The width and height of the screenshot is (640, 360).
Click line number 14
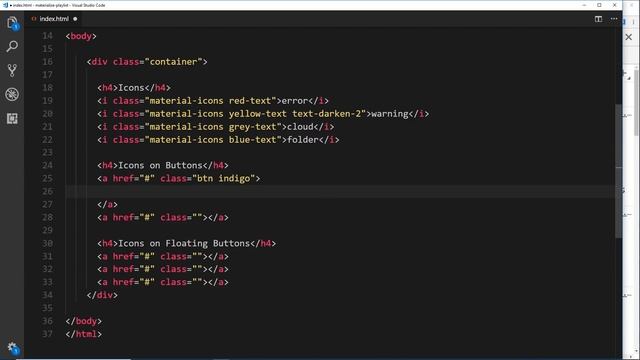pos(47,36)
